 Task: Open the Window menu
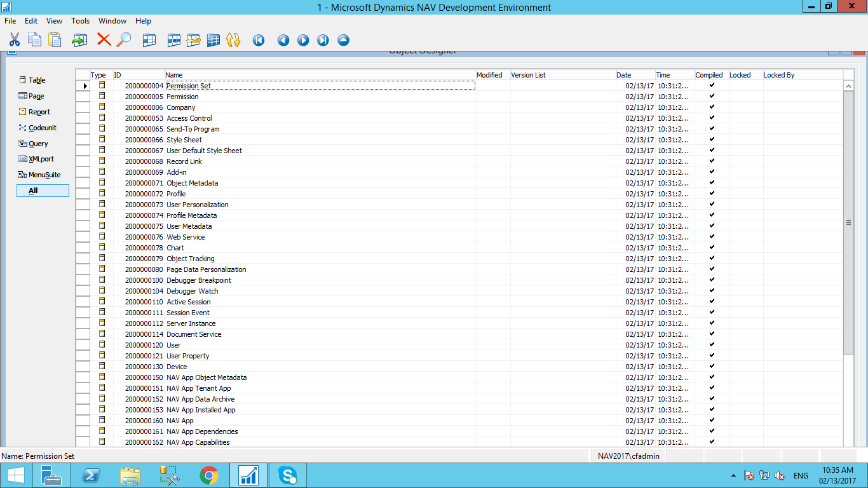coord(112,21)
